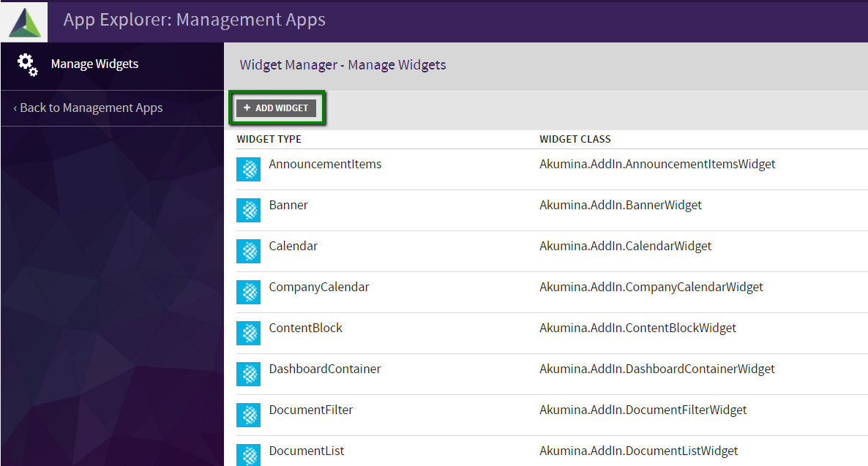Click the CompanyCalendar widget name
Viewport: 868px width, 466px height.
point(319,288)
